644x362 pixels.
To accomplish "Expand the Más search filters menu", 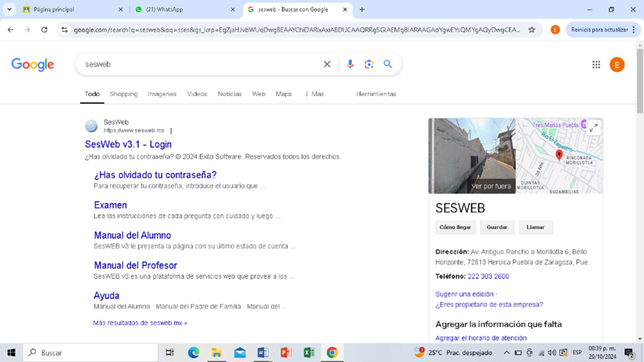I will 314,94.
